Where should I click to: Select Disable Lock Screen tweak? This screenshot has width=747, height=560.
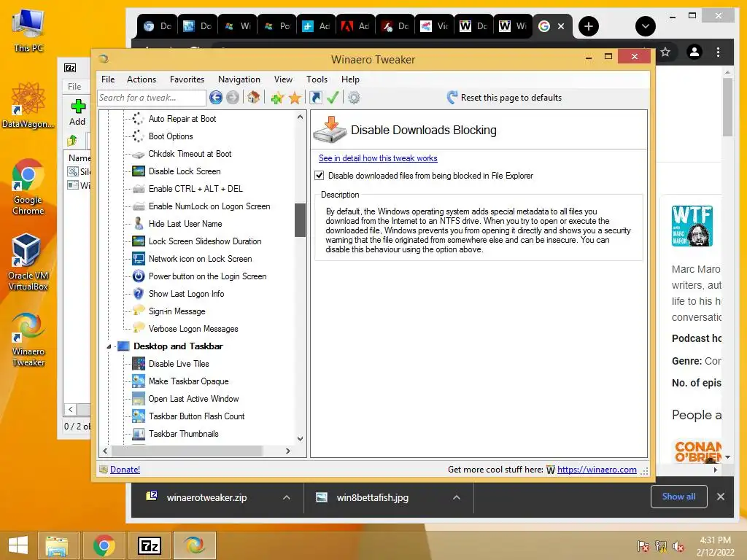coord(185,171)
